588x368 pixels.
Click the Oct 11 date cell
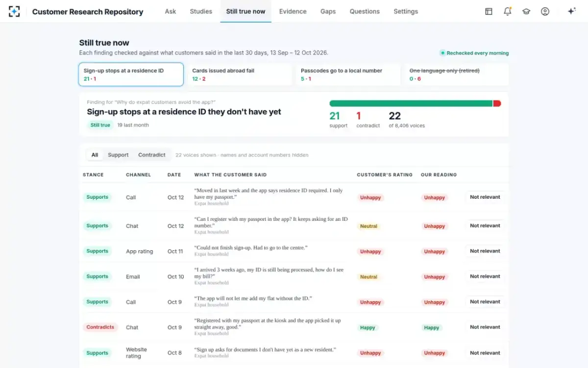(x=175, y=251)
